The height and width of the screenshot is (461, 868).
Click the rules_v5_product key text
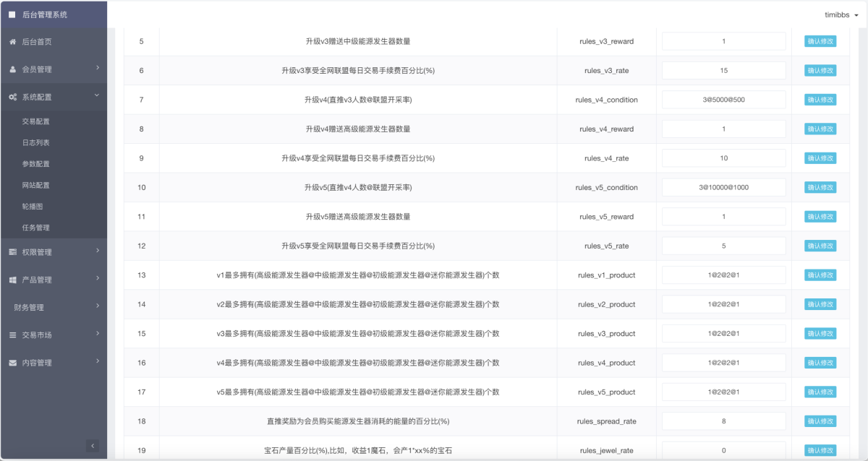606,392
